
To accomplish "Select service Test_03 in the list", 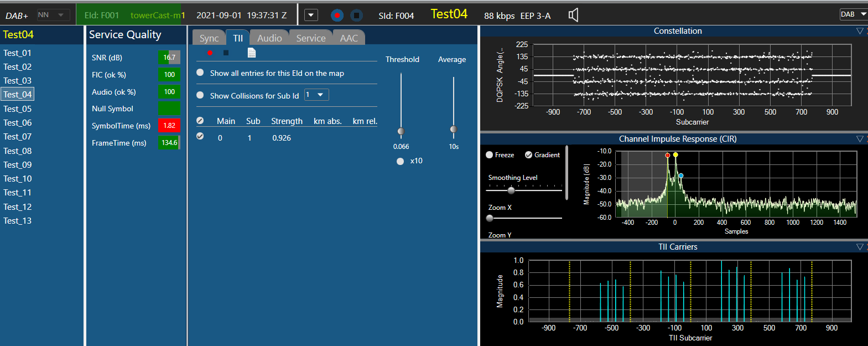I will tap(17, 81).
